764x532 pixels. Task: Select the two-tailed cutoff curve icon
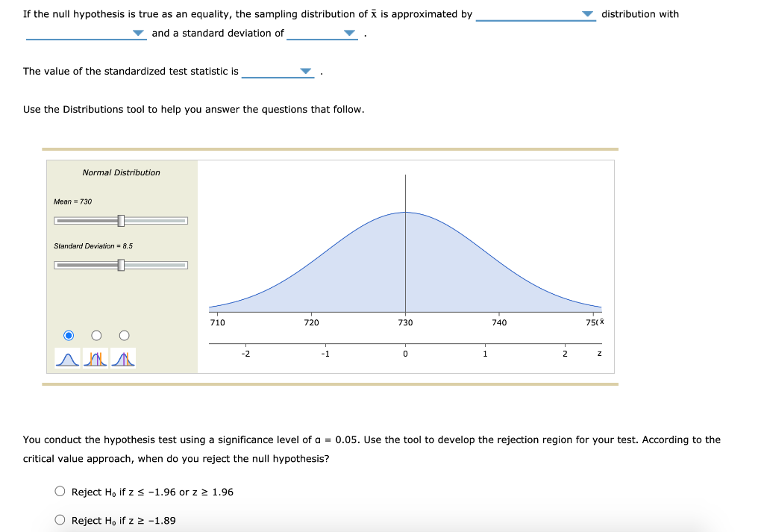point(95,357)
